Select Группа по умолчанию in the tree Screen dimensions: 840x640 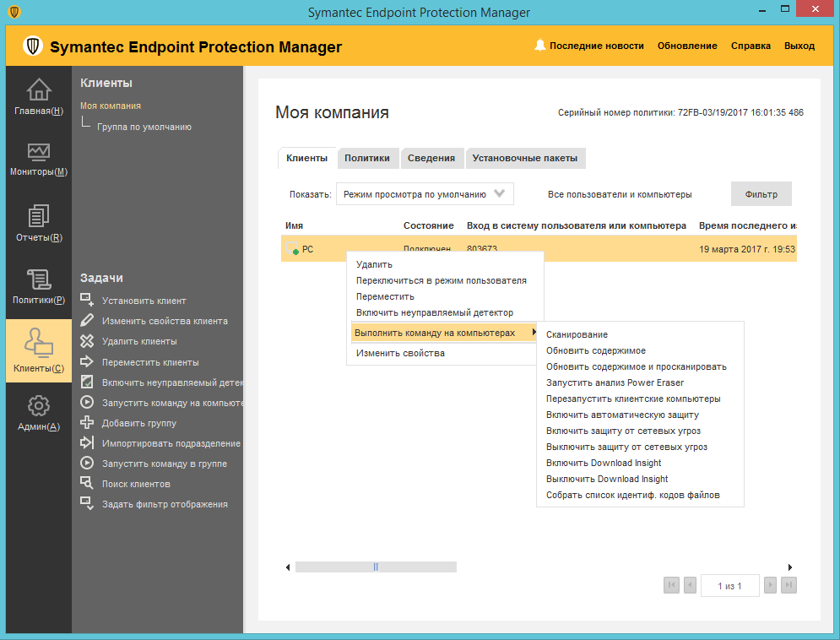coord(144,127)
